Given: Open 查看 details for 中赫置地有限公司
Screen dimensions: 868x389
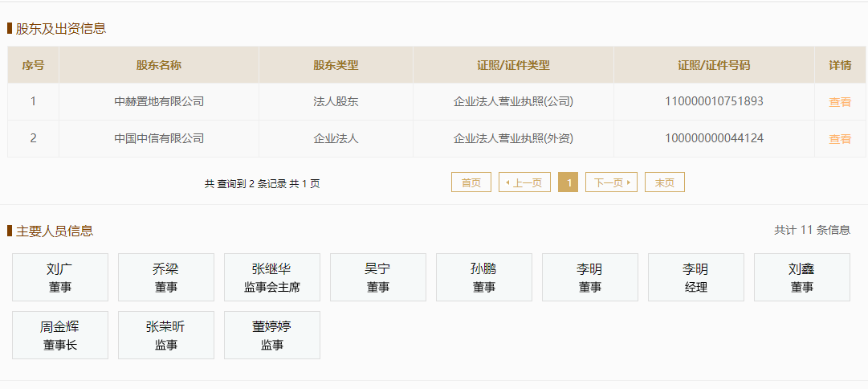Looking at the screenshot, I should [839, 102].
